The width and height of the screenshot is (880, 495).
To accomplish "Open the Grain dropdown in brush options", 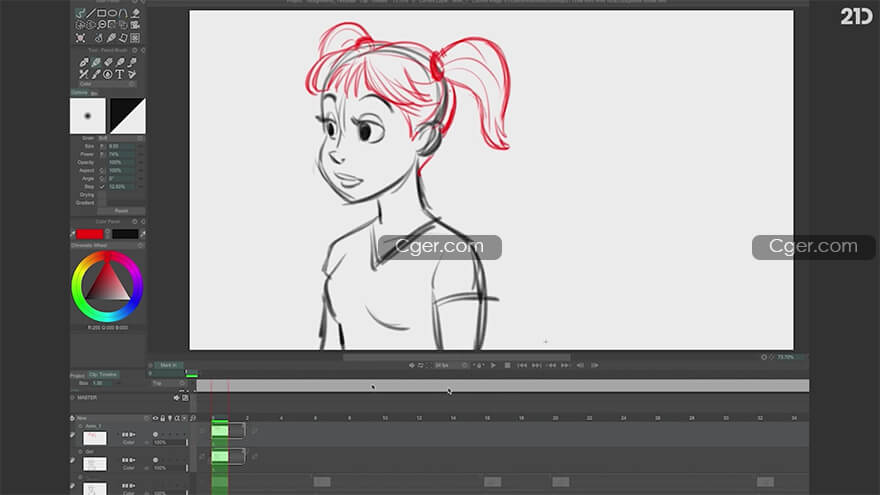I will point(121,138).
